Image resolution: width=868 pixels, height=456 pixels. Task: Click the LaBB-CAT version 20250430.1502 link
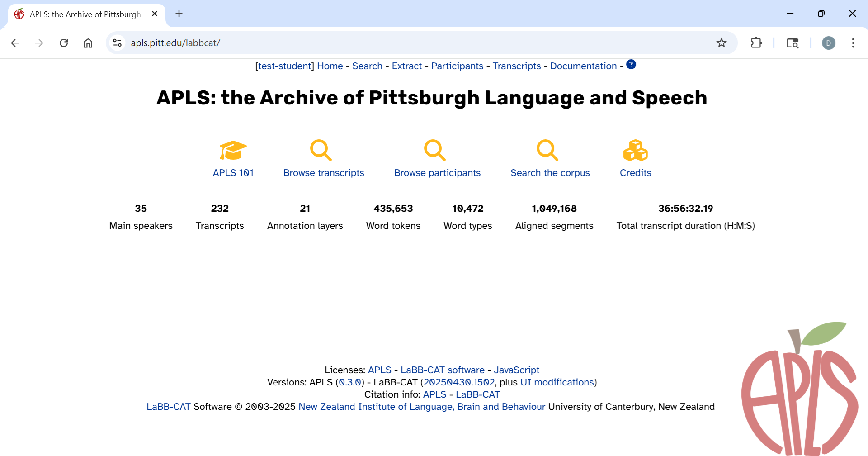click(x=459, y=382)
